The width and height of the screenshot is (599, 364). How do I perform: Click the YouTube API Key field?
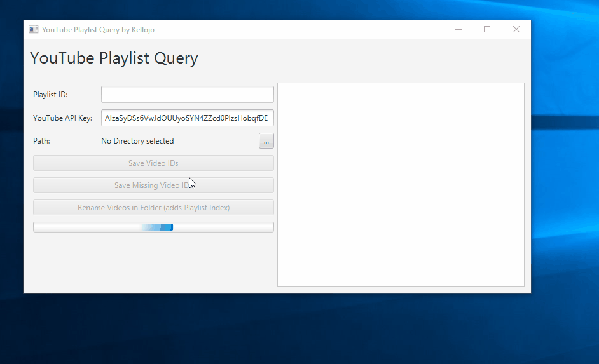[x=187, y=118]
